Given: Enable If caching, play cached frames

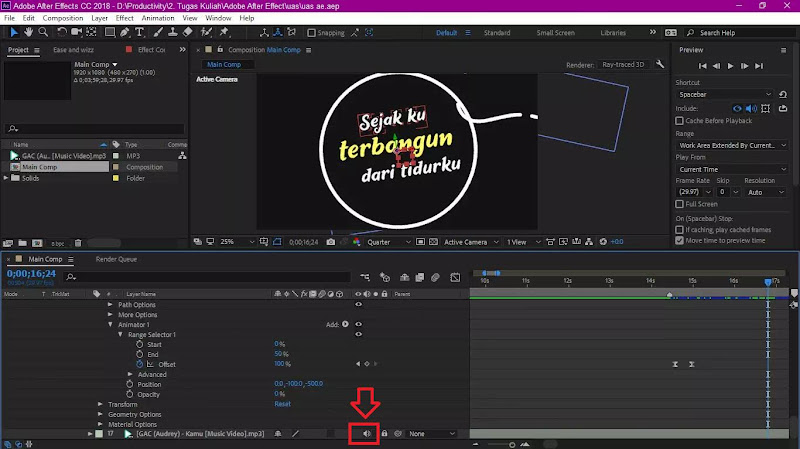Looking at the screenshot, I should [x=679, y=230].
